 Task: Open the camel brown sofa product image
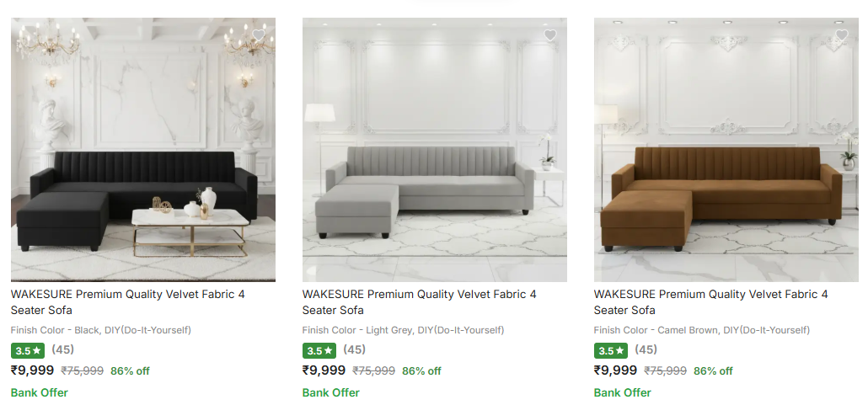(x=726, y=149)
